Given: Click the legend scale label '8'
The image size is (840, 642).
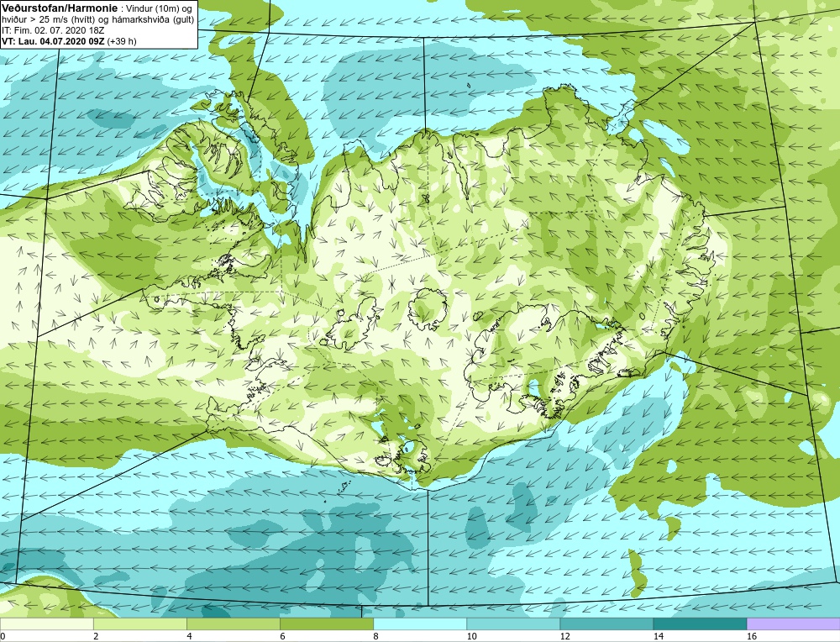Looking at the screenshot, I should [375, 636].
